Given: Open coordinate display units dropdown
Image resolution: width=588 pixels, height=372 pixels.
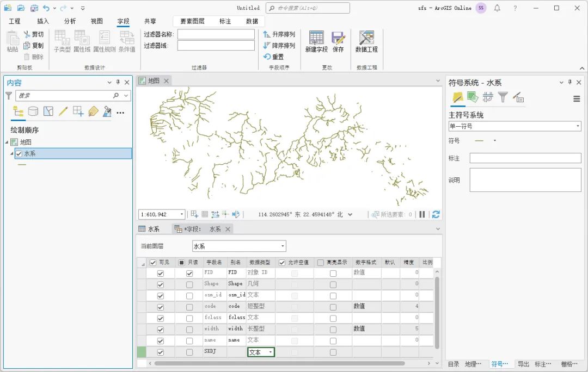Looking at the screenshot, I should (350, 215).
